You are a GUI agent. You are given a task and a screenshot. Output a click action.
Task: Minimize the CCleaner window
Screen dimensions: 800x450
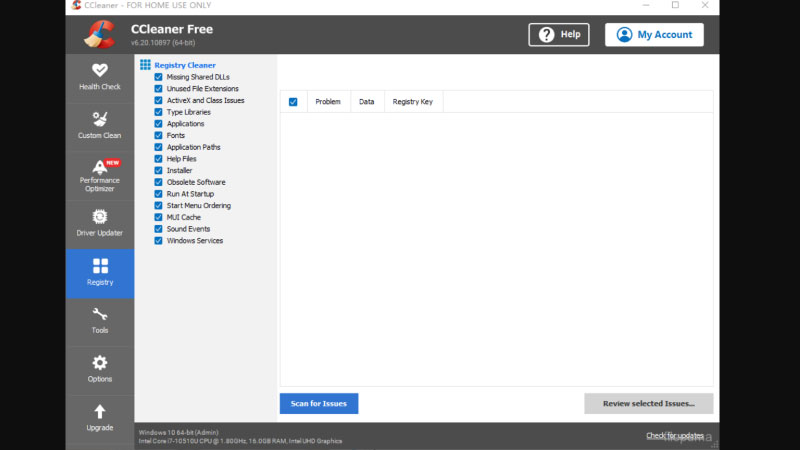pos(646,5)
